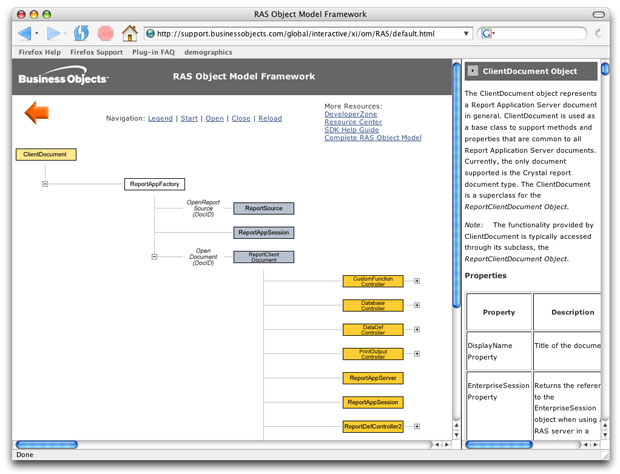Click the Legend navigation link
Screen dimensions: 620x474
pos(160,118)
